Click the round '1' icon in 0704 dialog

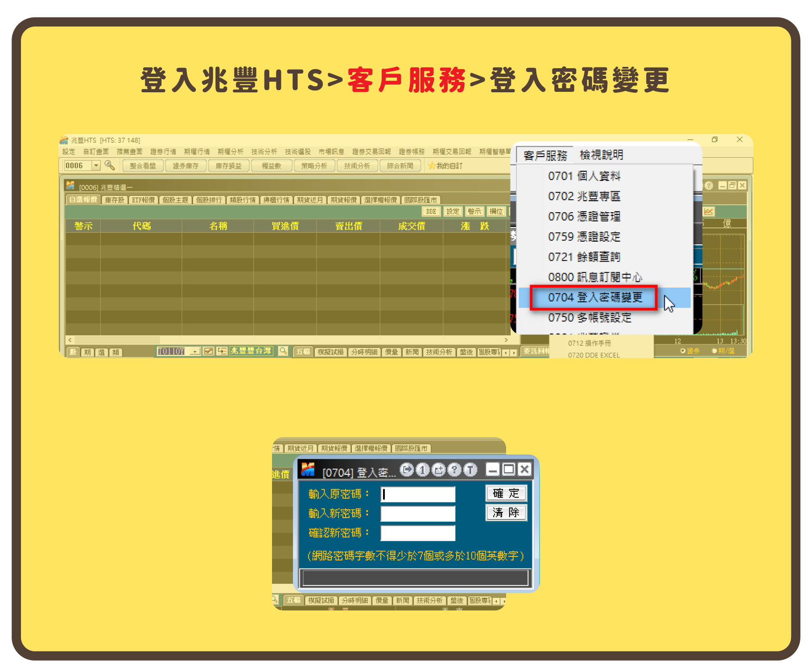422,469
